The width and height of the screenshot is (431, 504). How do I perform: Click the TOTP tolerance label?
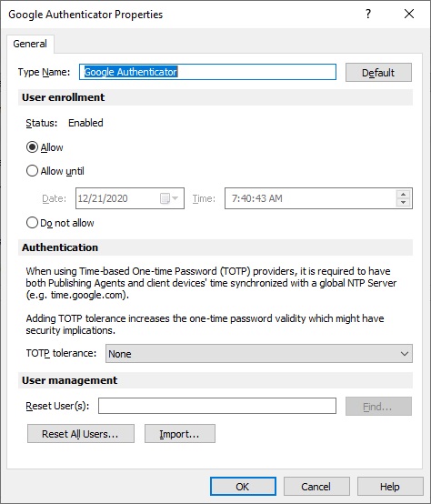click(x=61, y=353)
